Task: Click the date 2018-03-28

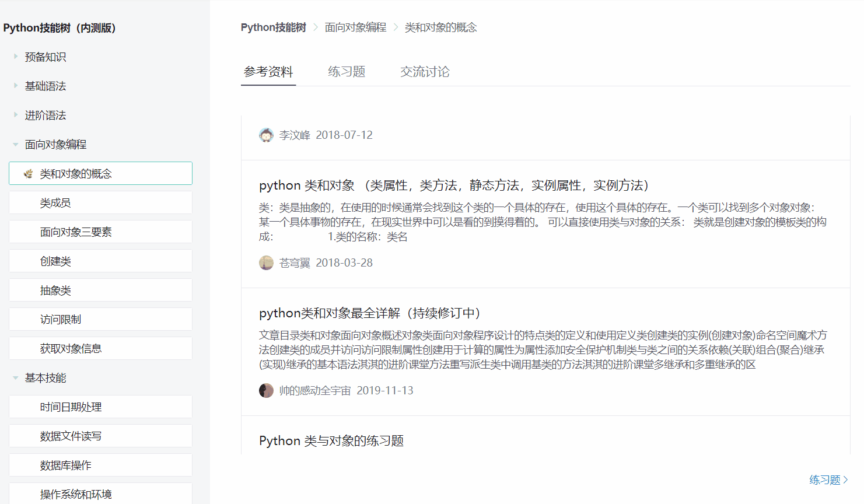Action: pos(344,262)
